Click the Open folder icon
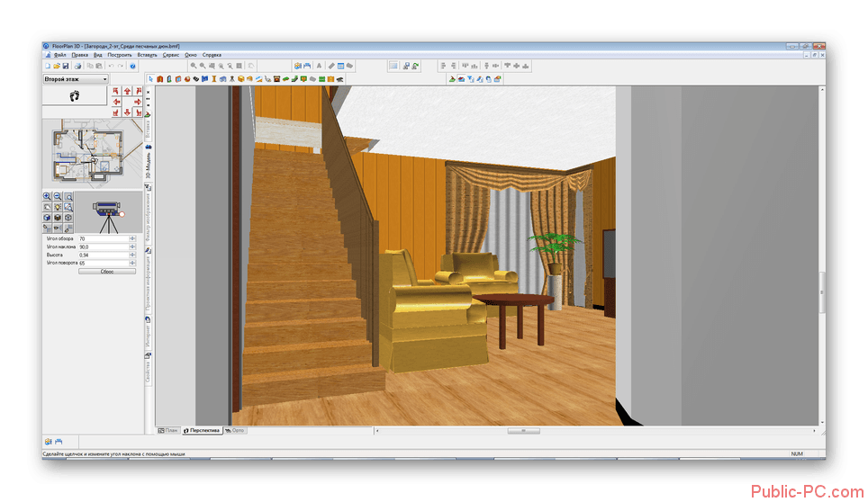The width and height of the screenshot is (868, 502). tap(57, 66)
